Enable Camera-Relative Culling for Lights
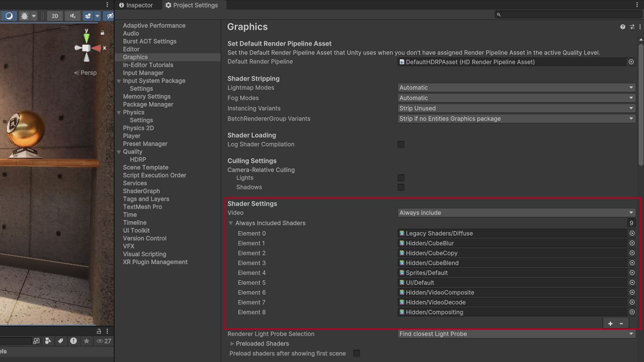Viewport: 644px width, 362px height. [401, 178]
